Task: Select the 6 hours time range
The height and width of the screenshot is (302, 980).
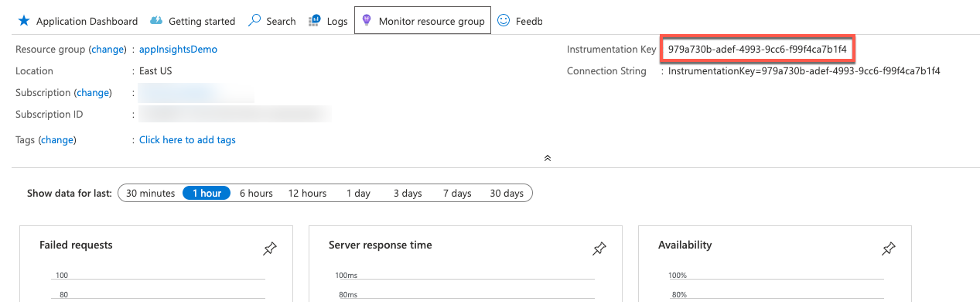Action: (256, 194)
